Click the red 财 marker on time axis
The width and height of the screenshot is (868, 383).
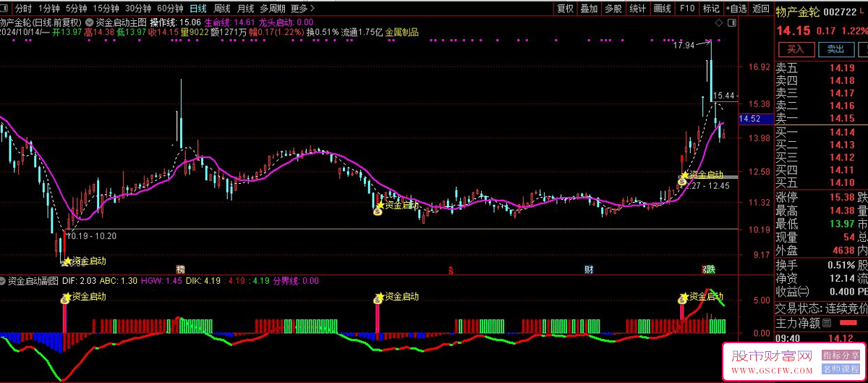click(589, 269)
